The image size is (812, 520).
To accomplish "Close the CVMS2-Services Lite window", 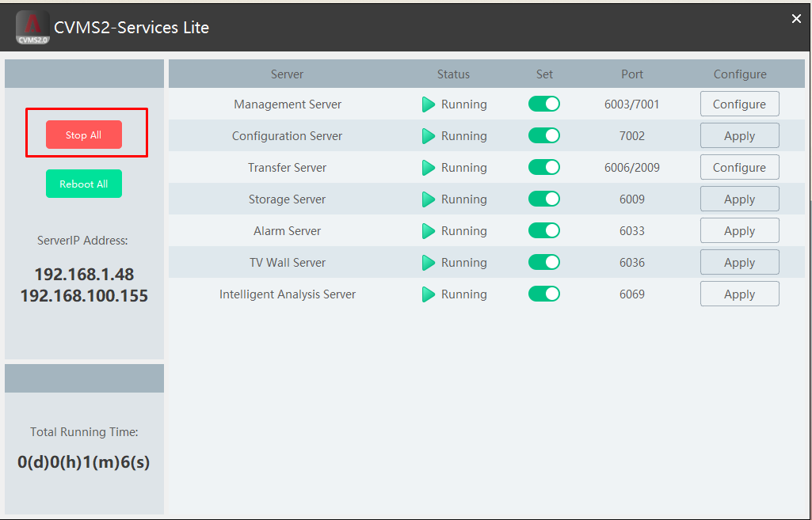I will (x=796, y=19).
